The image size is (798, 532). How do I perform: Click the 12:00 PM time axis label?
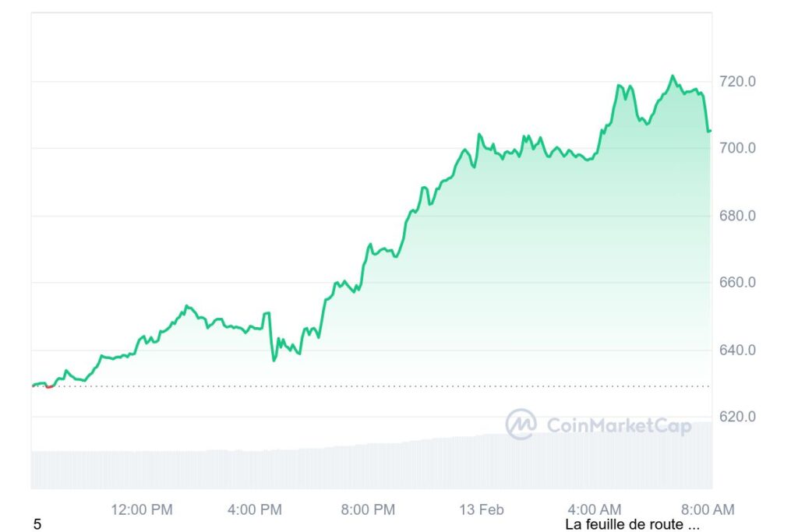point(141,510)
